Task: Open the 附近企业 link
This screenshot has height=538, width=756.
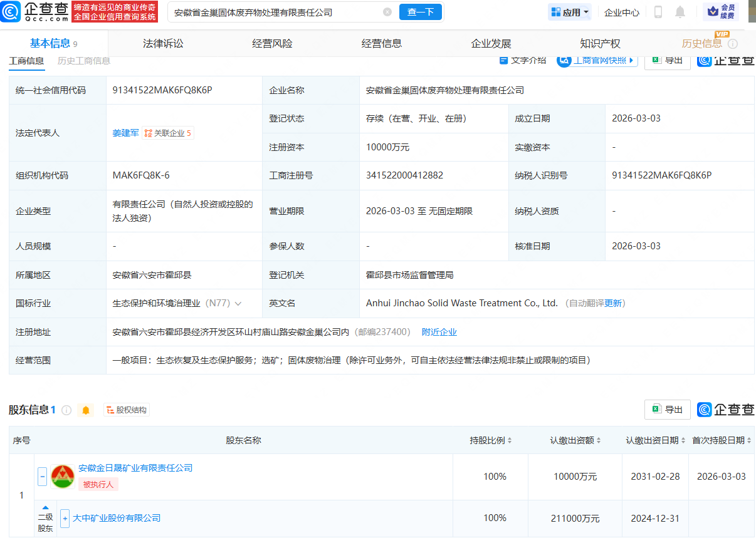Action: tap(439, 332)
